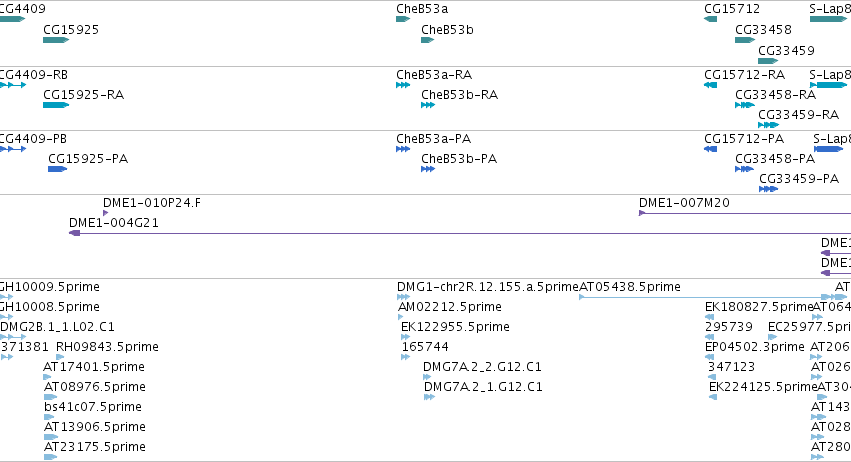Click the long DME1-004G21 purple line
851x462 pixels.
460,233
